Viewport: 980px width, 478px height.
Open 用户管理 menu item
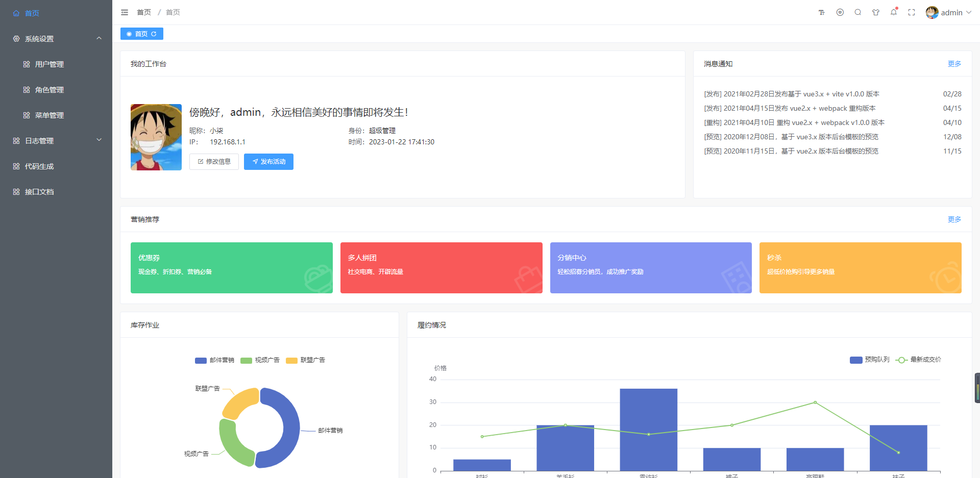[x=56, y=64]
